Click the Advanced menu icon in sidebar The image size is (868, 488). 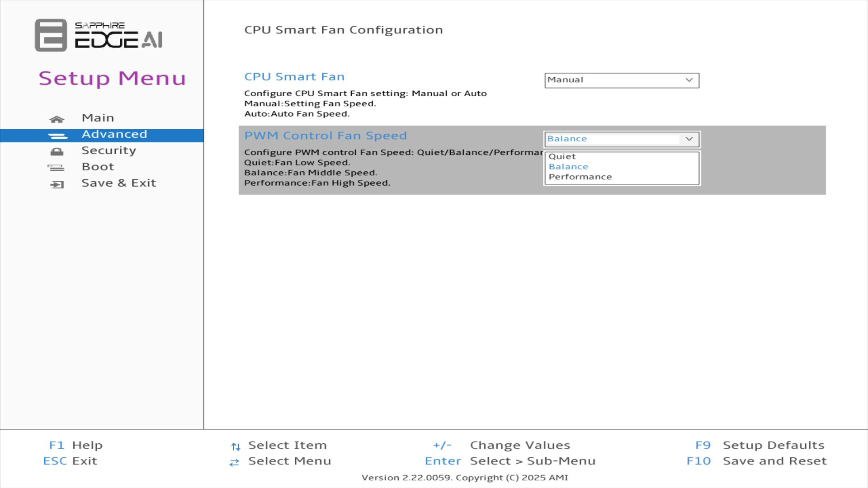(57, 136)
